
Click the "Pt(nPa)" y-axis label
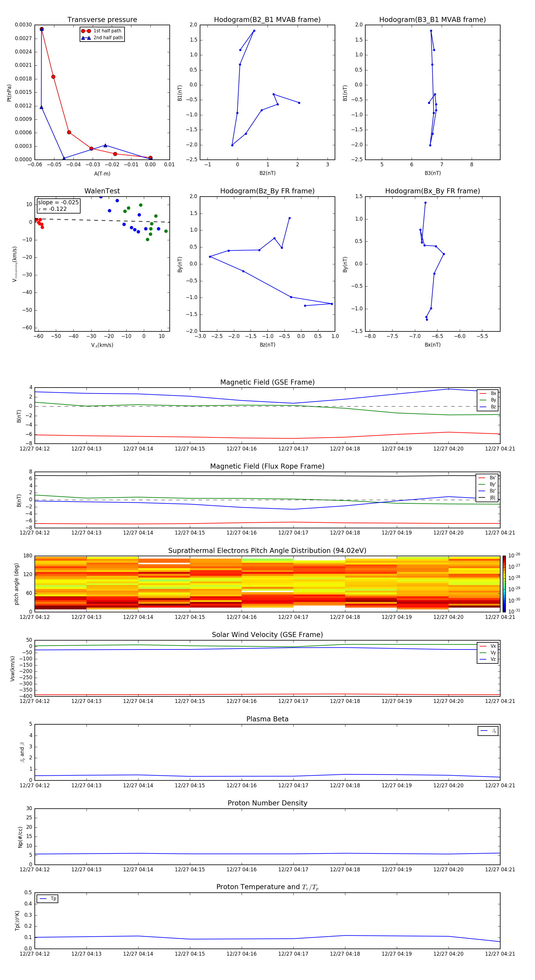point(9,93)
